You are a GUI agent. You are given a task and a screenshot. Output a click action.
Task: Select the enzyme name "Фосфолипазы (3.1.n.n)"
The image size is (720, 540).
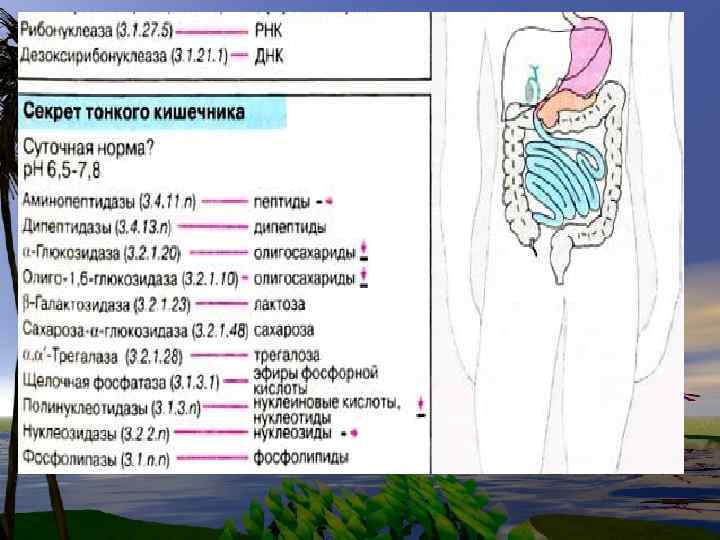tap(96, 458)
